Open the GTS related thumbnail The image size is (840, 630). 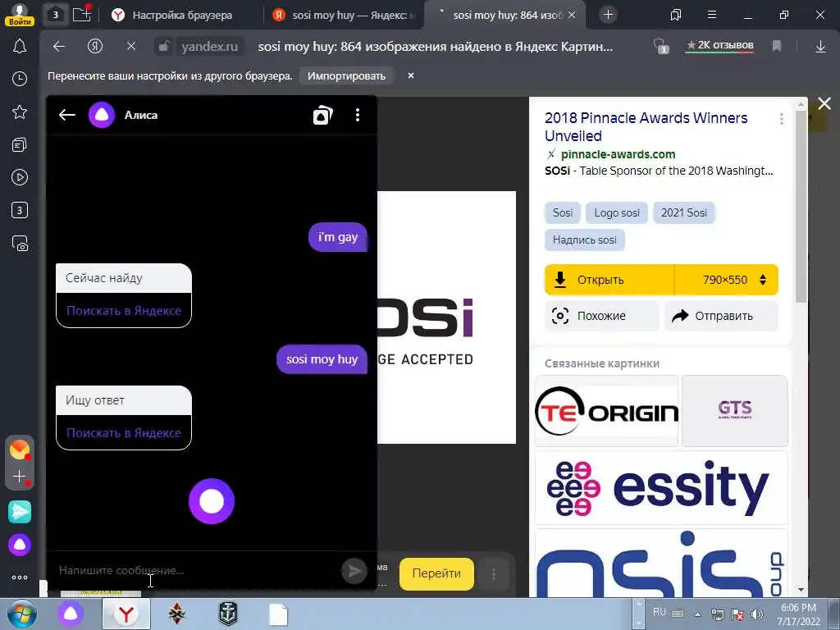pos(734,411)
